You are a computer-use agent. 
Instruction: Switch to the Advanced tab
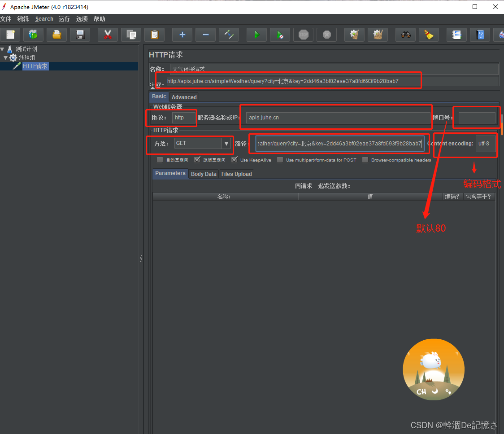tap(184, 97)
